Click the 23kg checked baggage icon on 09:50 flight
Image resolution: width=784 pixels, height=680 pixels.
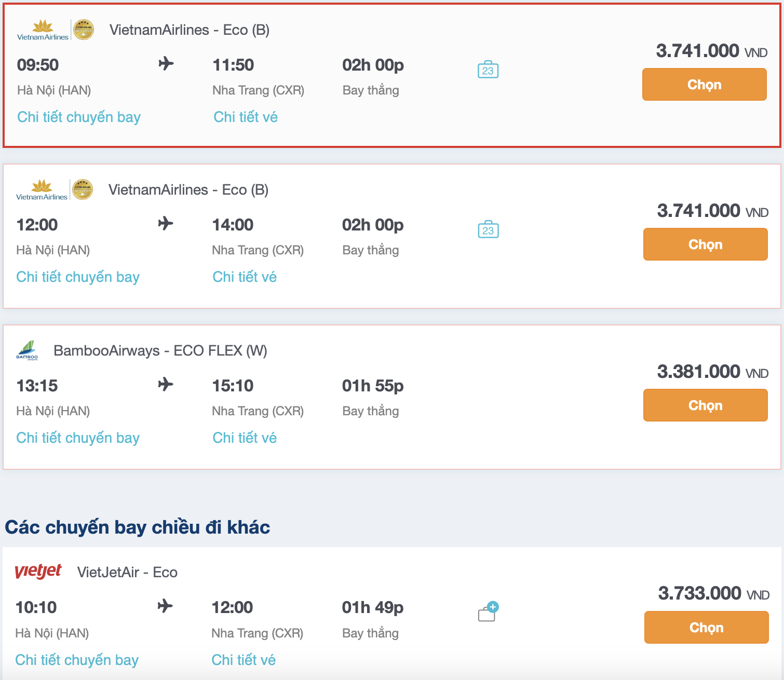pyautogui.click(x=487, y=71)
